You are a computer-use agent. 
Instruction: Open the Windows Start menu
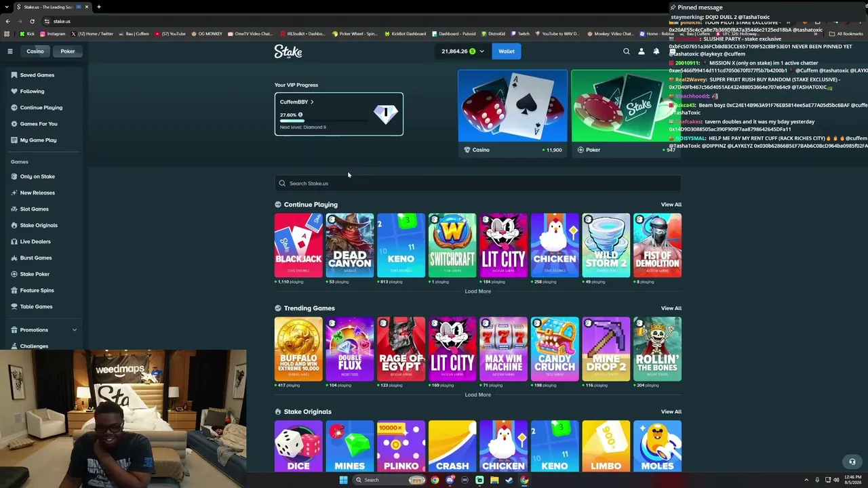[x=343, y=480]
